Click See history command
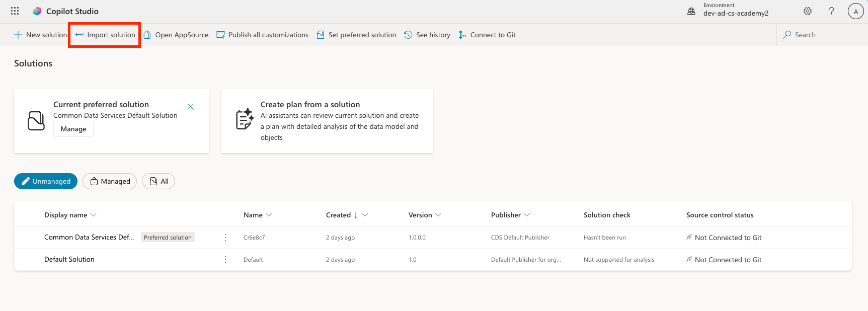 427,35
